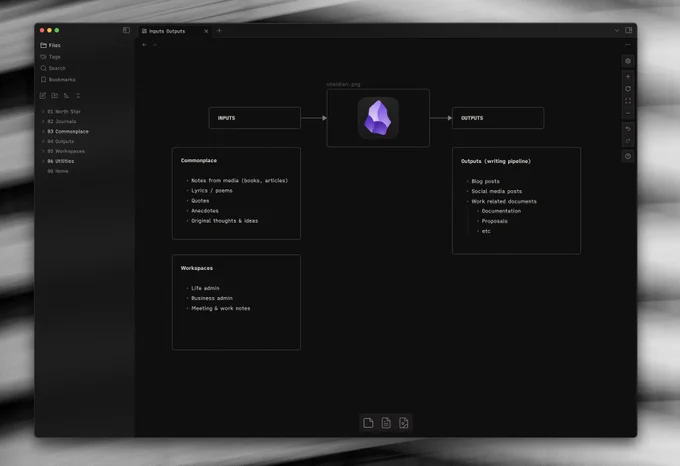This screenshot has width=680, height=466.
Task: Click the 'Quotes' list item
Action: coord(200,201)
